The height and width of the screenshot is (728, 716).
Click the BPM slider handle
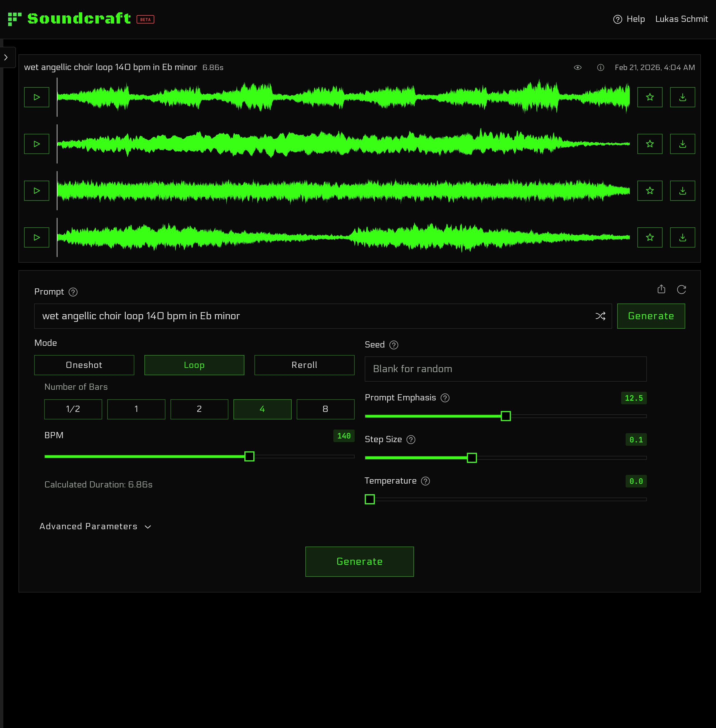[249, 456]
